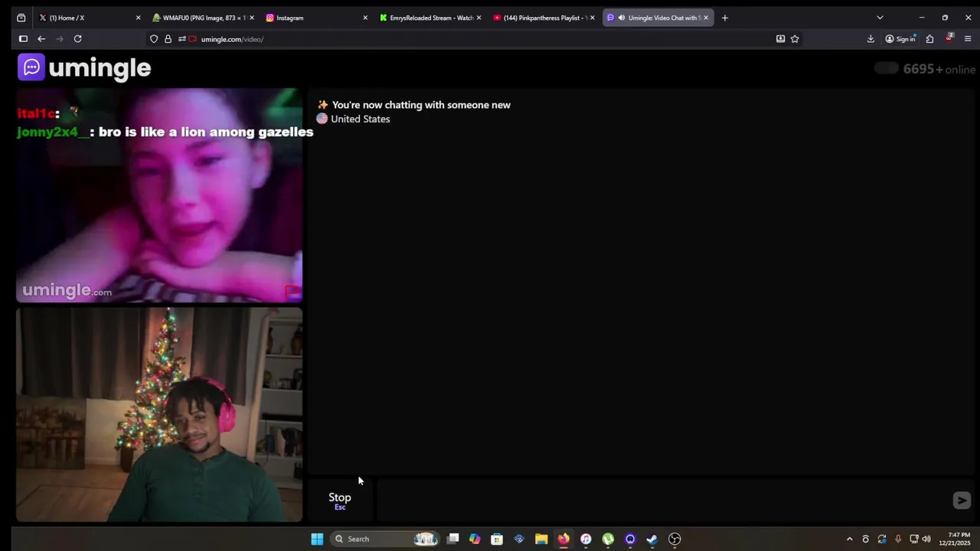980x551 pixels.
Task: Toggle reader view in address bar
Action: (780, 39)
